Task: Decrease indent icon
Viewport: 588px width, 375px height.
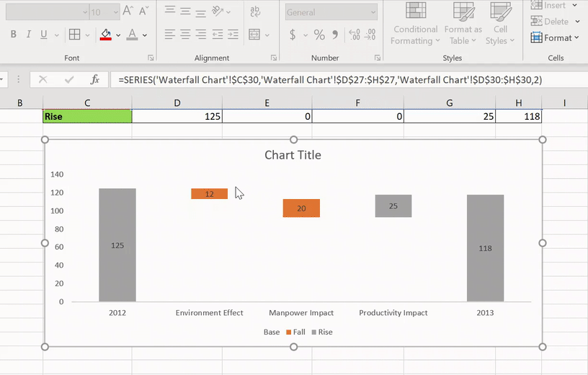Action: coord(218,35)
